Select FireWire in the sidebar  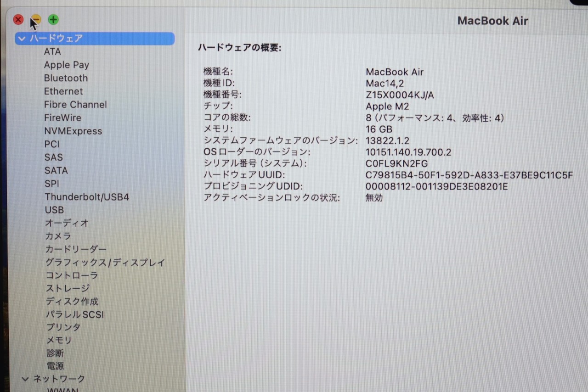(62, 118)
